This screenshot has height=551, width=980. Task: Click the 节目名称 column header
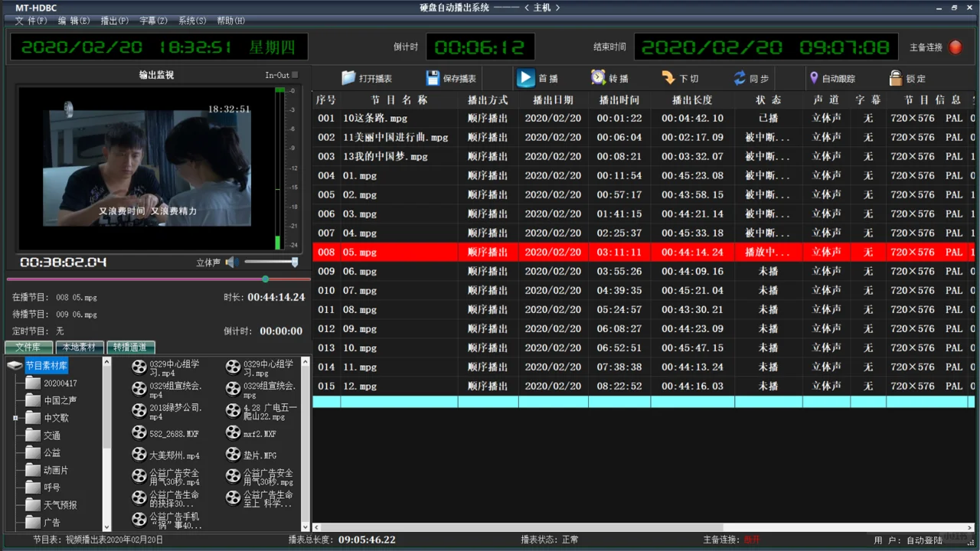(399, 100)
